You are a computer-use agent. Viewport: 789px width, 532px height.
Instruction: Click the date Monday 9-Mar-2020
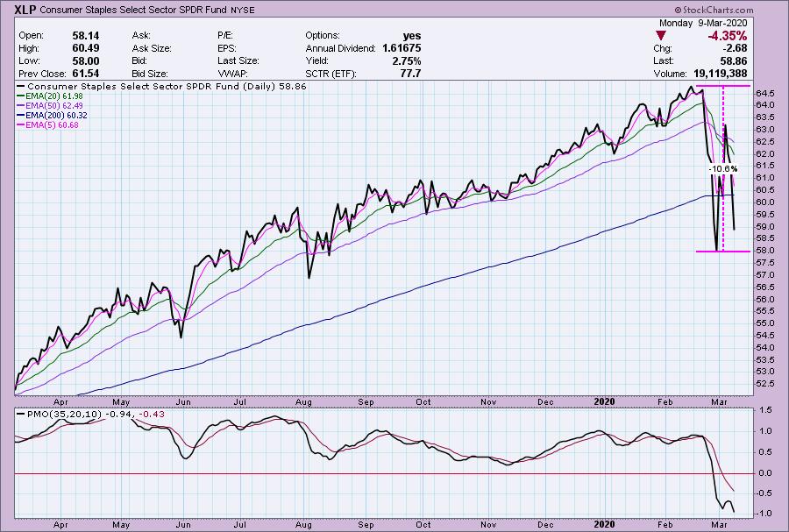pos(703,23)
